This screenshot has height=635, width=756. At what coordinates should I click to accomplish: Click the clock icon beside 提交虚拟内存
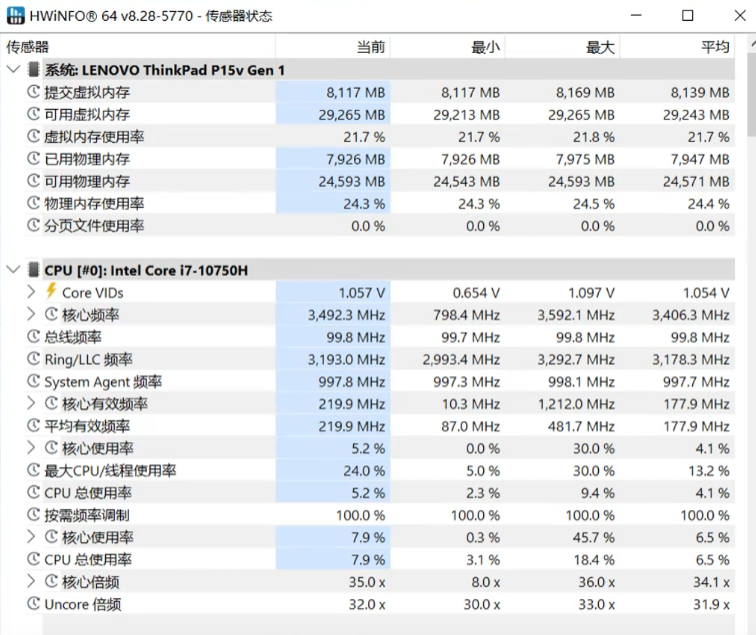click(x=33, y=92)
